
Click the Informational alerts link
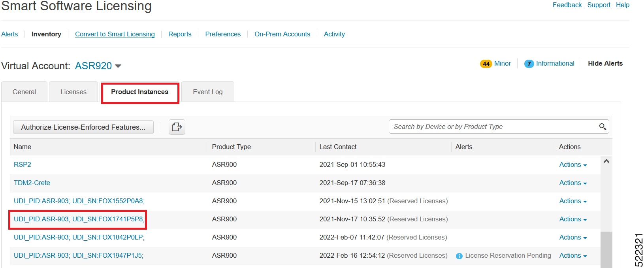tap(555, 64)
